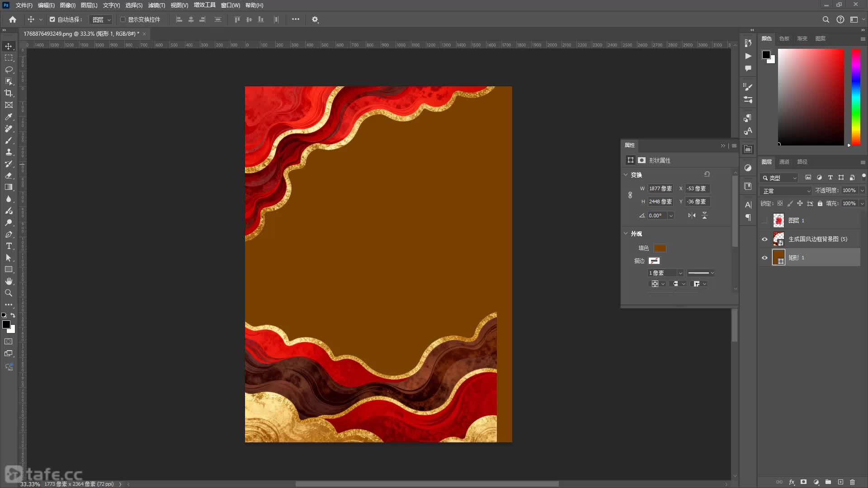Click the fill color swatch in Properties
The width and height of the screenshot is (868, 488).
660,248
